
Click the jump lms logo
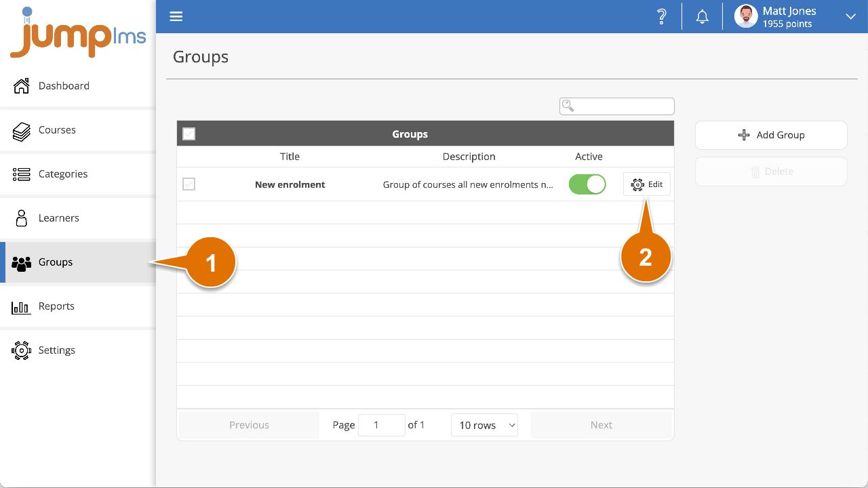click(x=78, y=33)
